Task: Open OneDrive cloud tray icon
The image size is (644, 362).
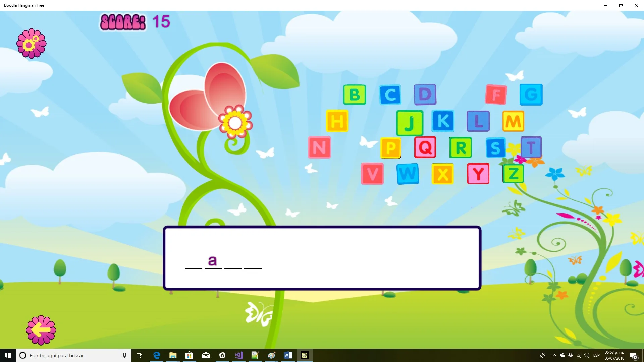Action: click(562, 355)
